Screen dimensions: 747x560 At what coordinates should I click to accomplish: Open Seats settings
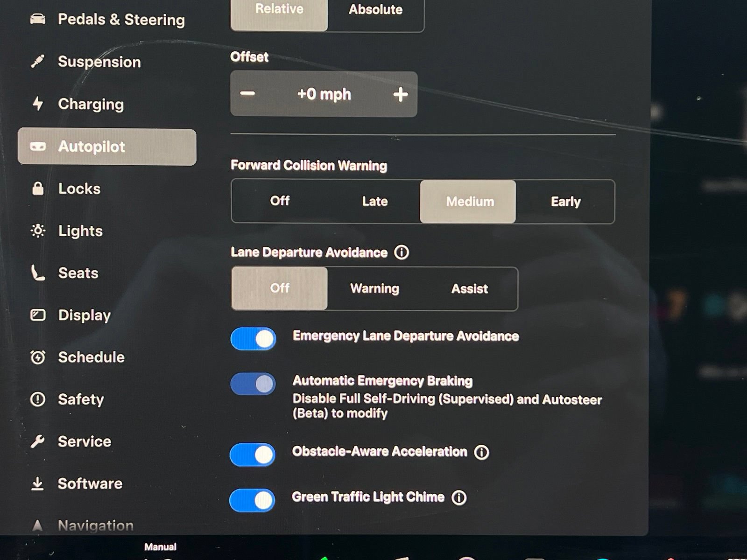point(107,273)
